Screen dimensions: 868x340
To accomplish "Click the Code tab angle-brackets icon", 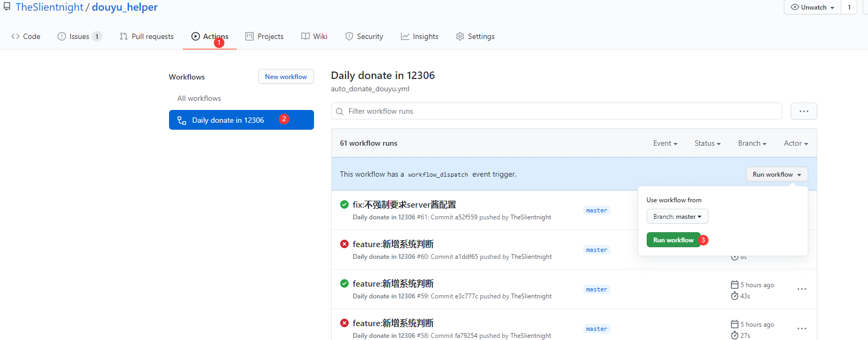I will coord(15,36).
